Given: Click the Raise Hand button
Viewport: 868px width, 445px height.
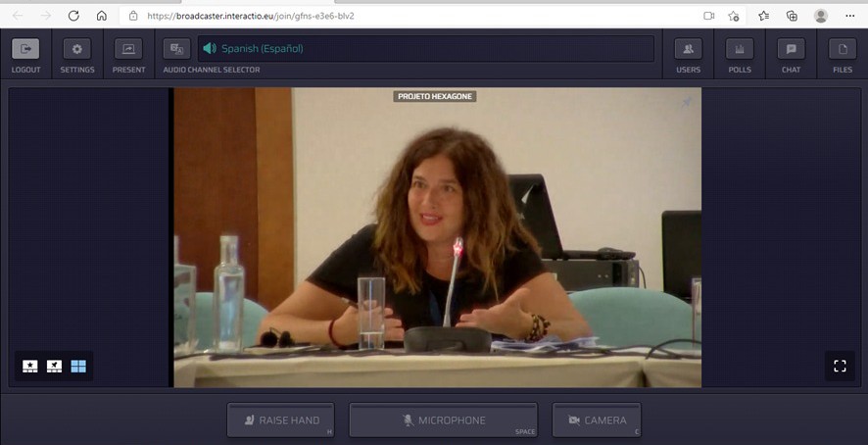Looking at the screenshot, I should click(x=280, y=420).
